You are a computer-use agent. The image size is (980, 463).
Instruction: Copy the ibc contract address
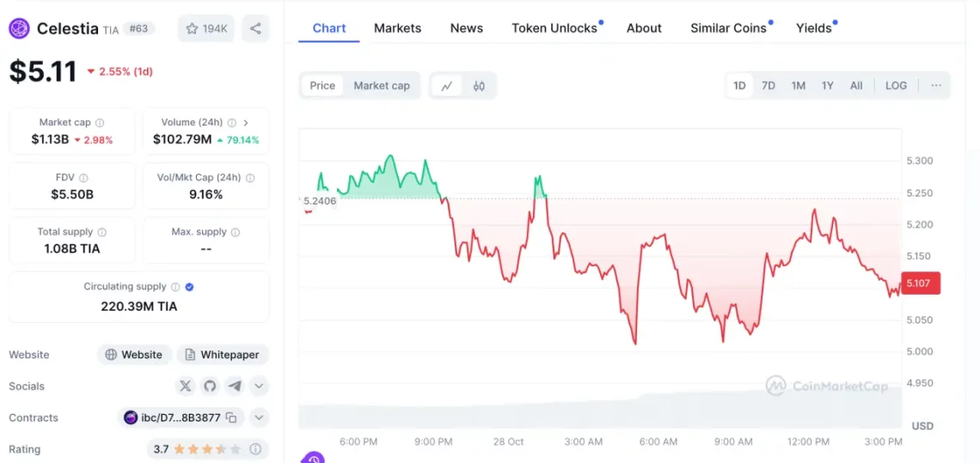pyautogui.click(x=230, y=417)
